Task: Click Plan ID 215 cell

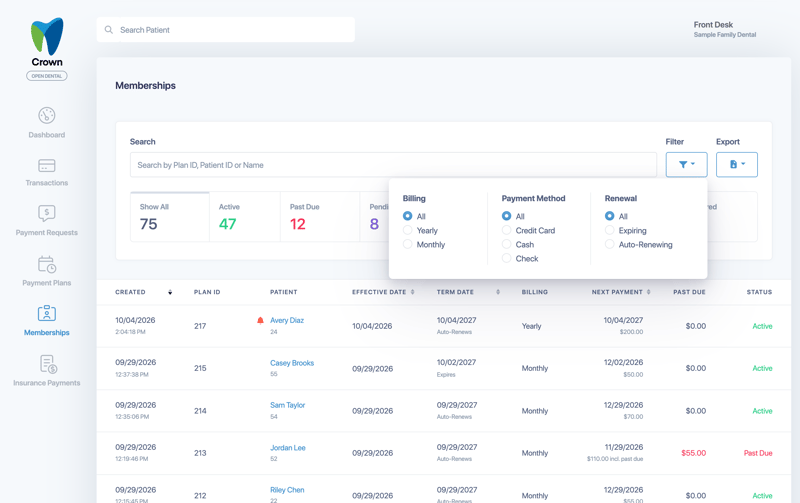Action: coord(200,368)
